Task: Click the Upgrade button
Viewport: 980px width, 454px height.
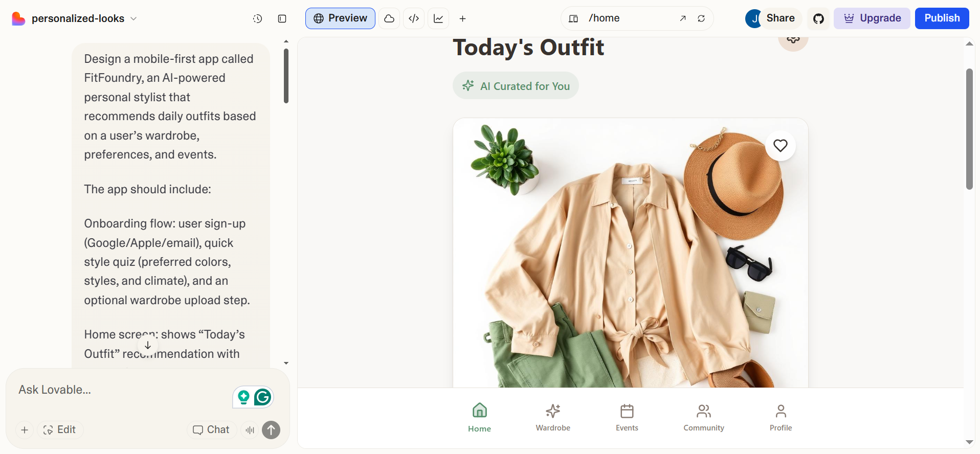Action: pos(872,18)
